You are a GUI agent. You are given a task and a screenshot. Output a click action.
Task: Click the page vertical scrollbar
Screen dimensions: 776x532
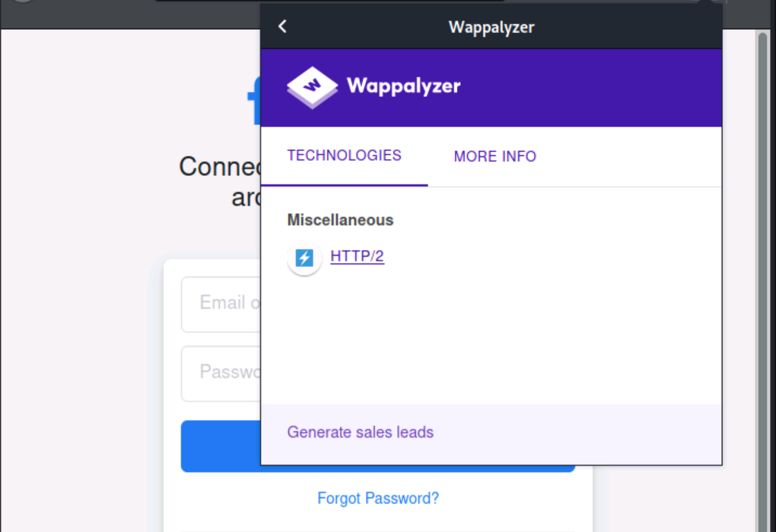[x=762, y=280]
